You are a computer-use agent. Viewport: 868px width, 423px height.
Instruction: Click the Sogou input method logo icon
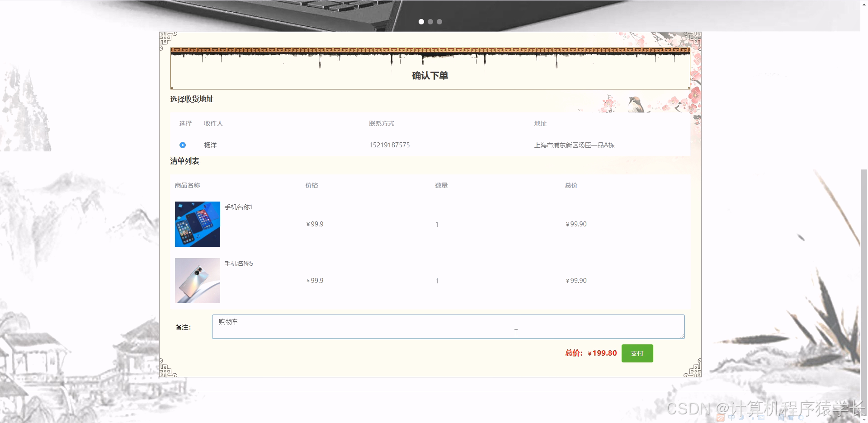coord(720,418)
